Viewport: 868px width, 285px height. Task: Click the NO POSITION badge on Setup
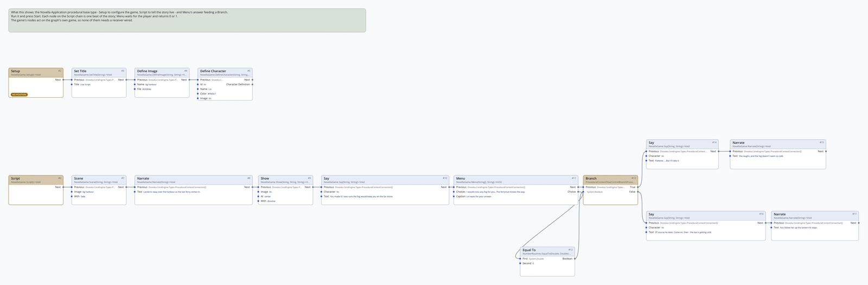19,94
